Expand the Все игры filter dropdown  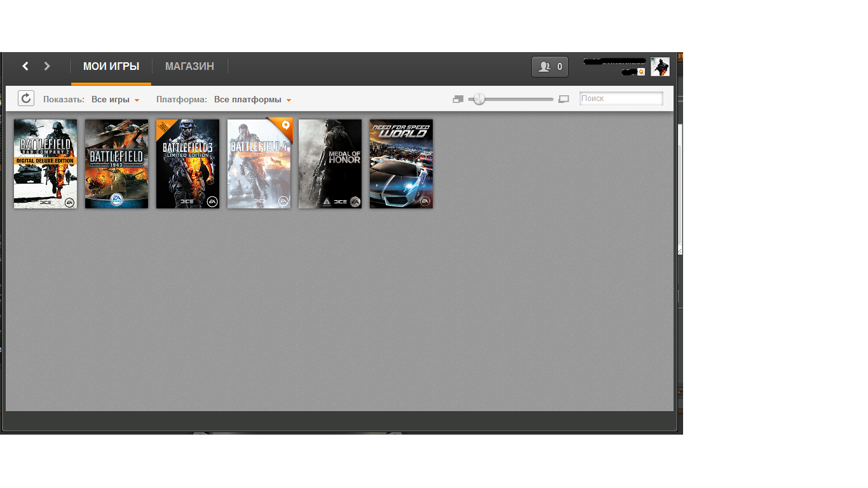click(x=116, y=100)
